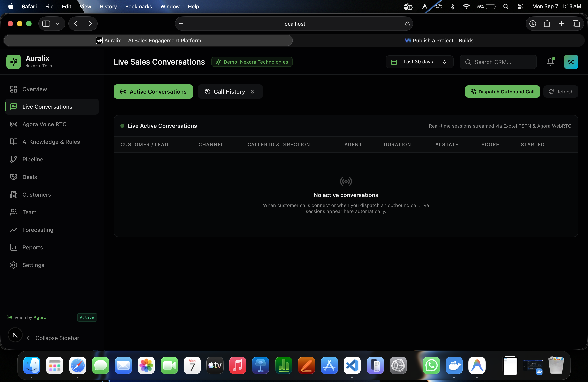Click the round N avatar badge
The image size is (588, 382).
click(15, 335)
